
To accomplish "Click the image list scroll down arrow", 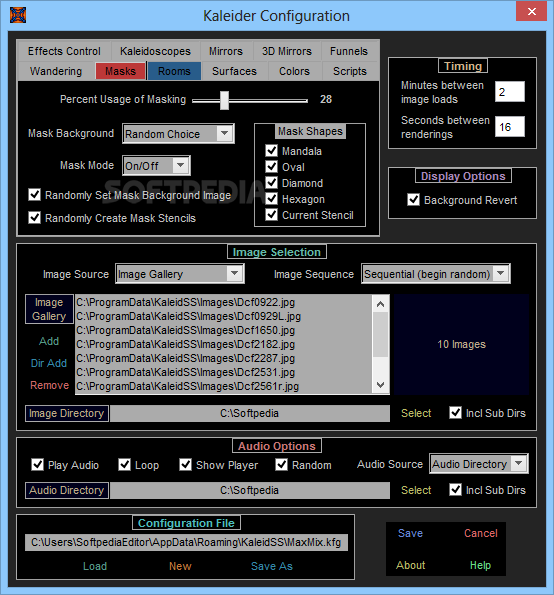I will 381,385.
